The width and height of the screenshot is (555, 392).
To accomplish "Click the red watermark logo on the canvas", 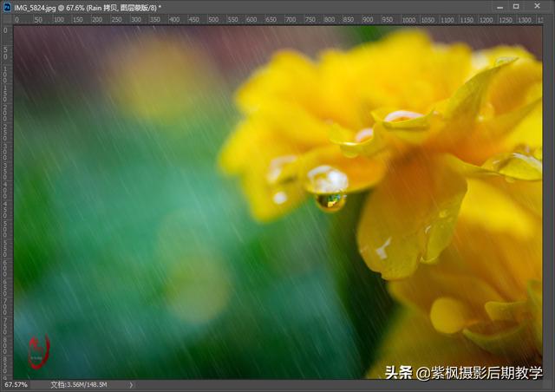I will click(x=38, y=350).
